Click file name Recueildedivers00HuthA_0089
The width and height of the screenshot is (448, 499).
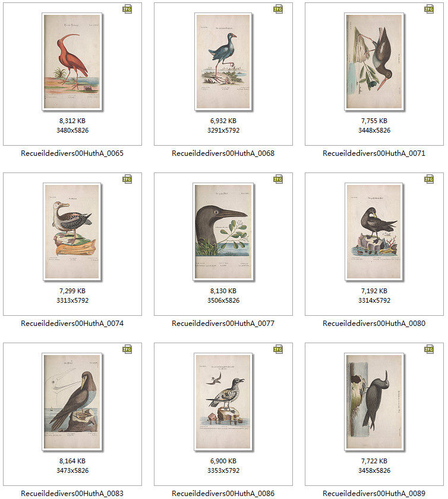click(374, 493)
